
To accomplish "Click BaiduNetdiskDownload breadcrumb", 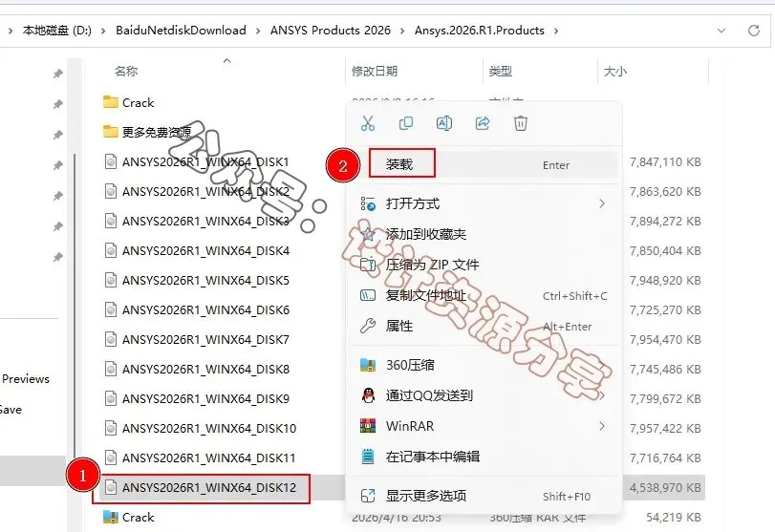I will coord(181,31).
